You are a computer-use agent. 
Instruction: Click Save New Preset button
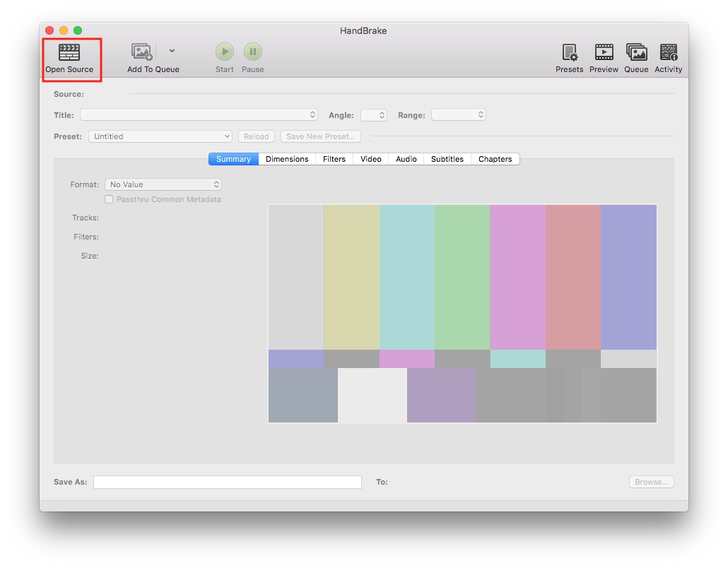coord(320,136)
